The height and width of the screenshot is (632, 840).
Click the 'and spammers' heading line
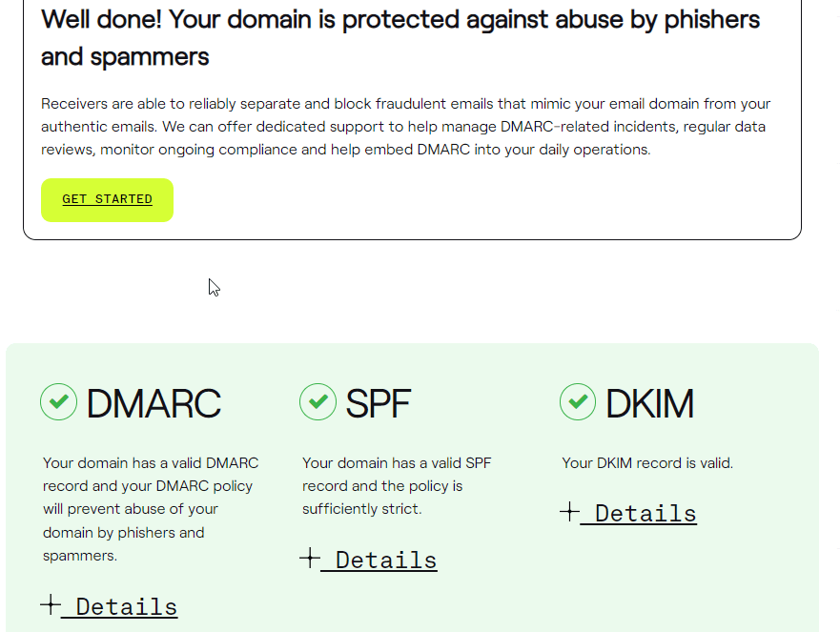(125, 57)
